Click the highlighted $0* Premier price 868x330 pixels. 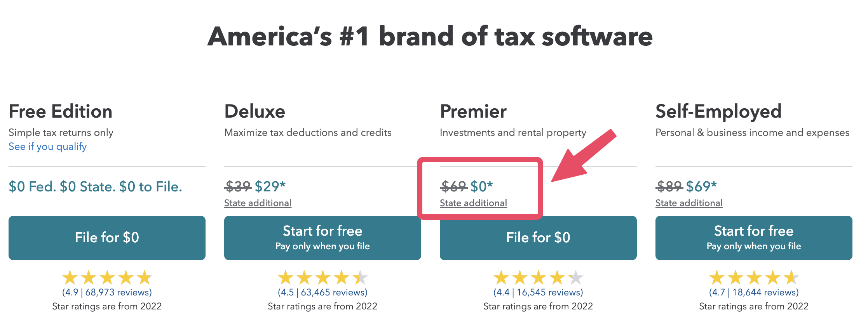click(x=481, y=186)
